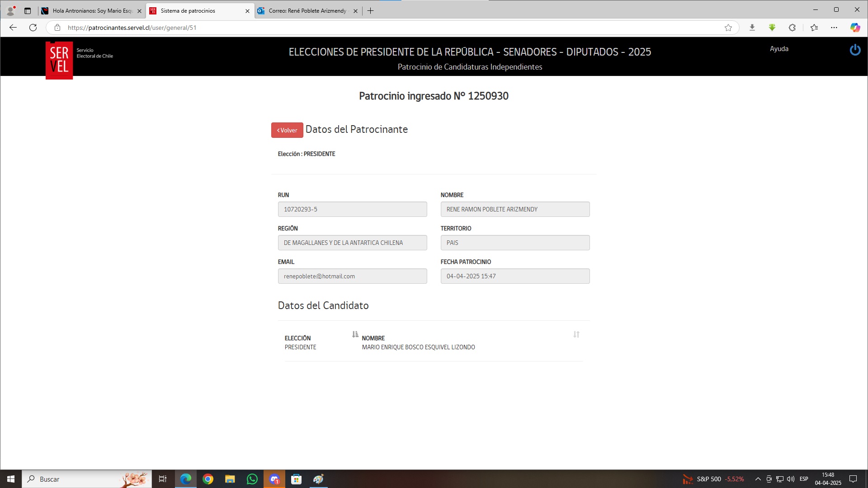Open Chrome from the taskbar

(x=208, y=479)
